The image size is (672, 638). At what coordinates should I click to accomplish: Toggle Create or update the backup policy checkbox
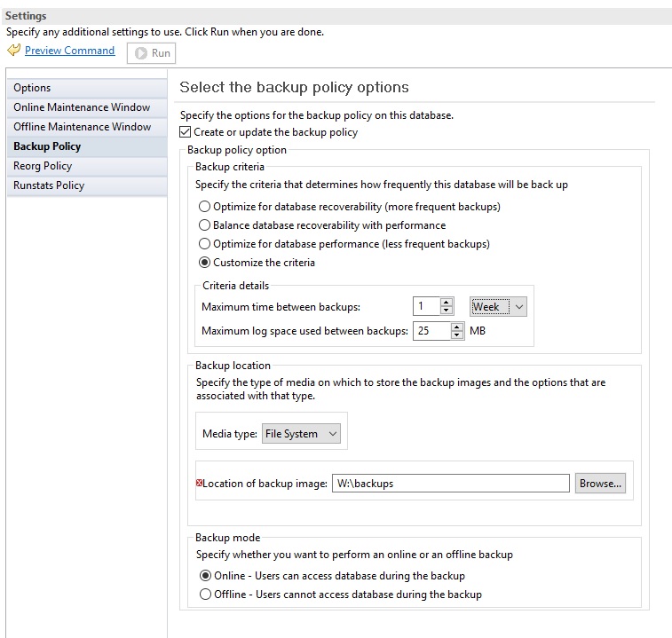pos(186,132)
